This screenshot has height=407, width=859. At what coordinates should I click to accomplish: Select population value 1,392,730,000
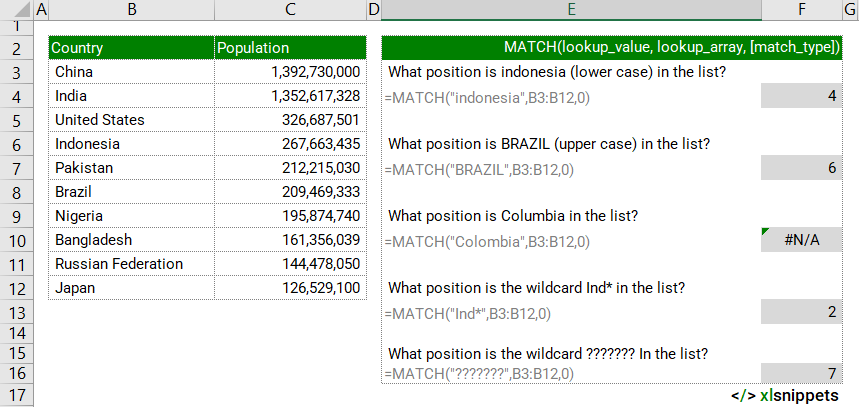click(290, 72)
